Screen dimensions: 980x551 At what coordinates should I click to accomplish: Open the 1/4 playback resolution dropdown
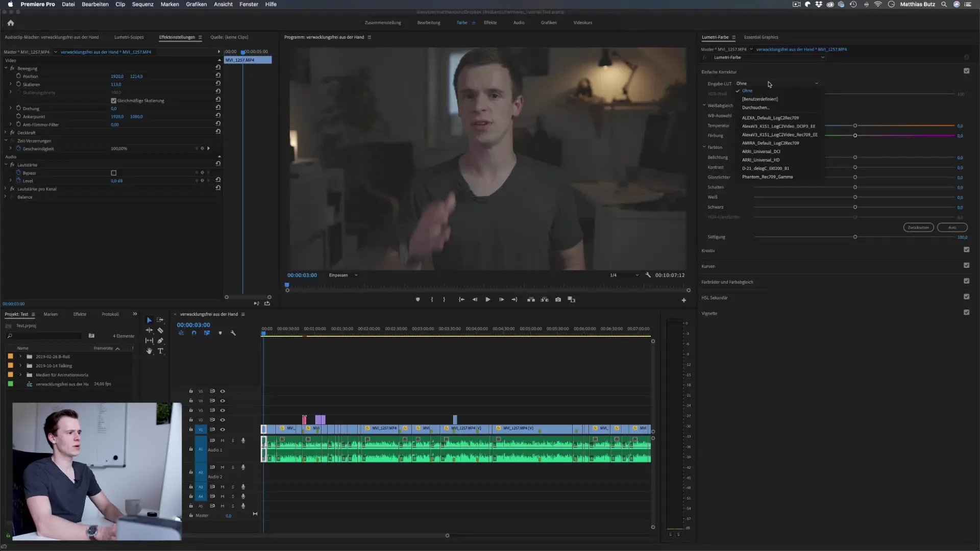tap(624, 275)
